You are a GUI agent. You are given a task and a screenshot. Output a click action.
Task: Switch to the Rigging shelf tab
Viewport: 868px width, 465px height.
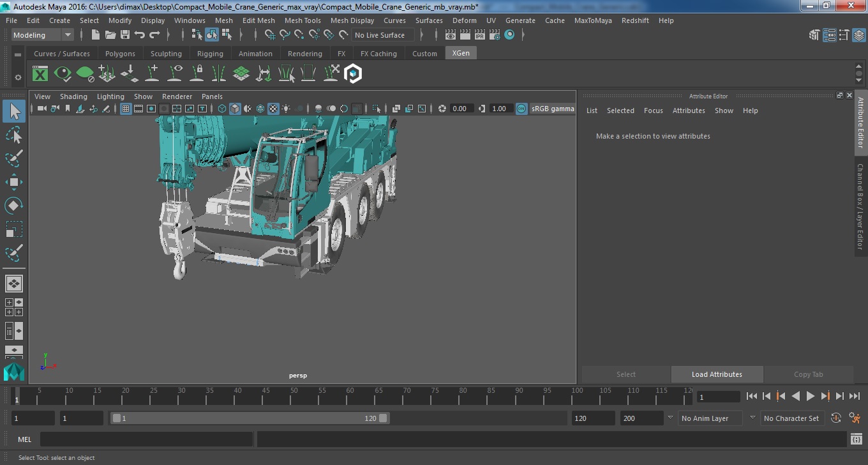point(210,54)
